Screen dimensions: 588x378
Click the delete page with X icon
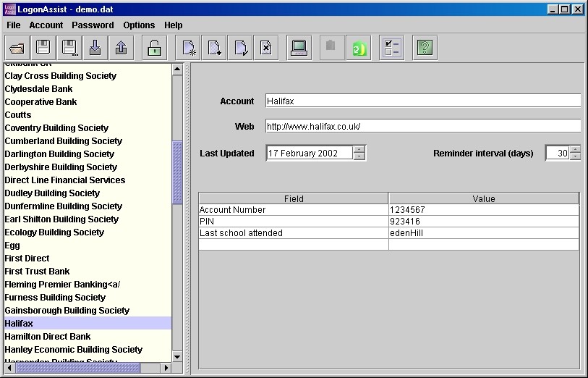pyautogui.click(x=266, y=48)
